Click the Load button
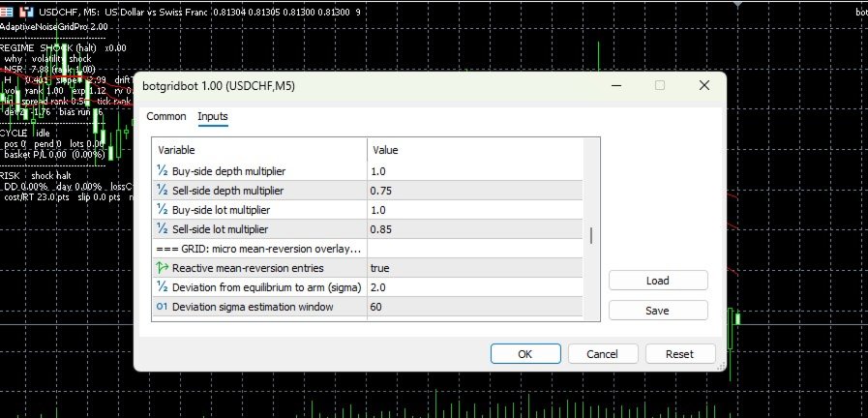Viewport: 868px width, 418px height. point(658,281)
